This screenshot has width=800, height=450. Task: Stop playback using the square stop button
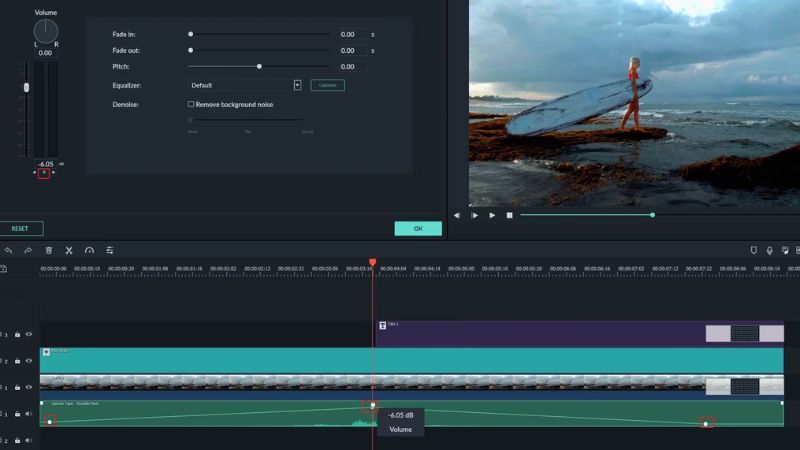click(509, 215)
